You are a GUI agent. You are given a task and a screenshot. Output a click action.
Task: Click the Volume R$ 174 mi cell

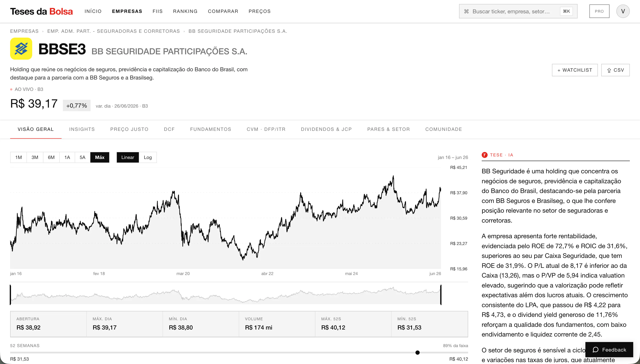(x=277, y=324)
